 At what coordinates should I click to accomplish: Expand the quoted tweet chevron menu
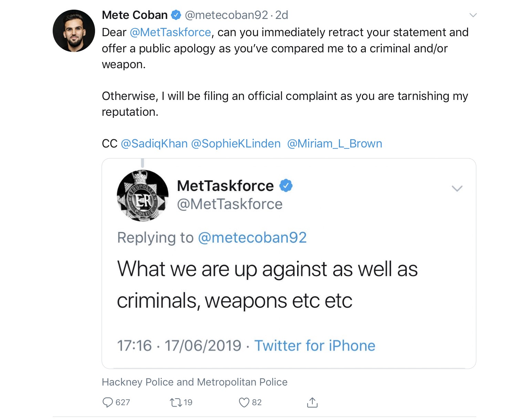[457, 188]
